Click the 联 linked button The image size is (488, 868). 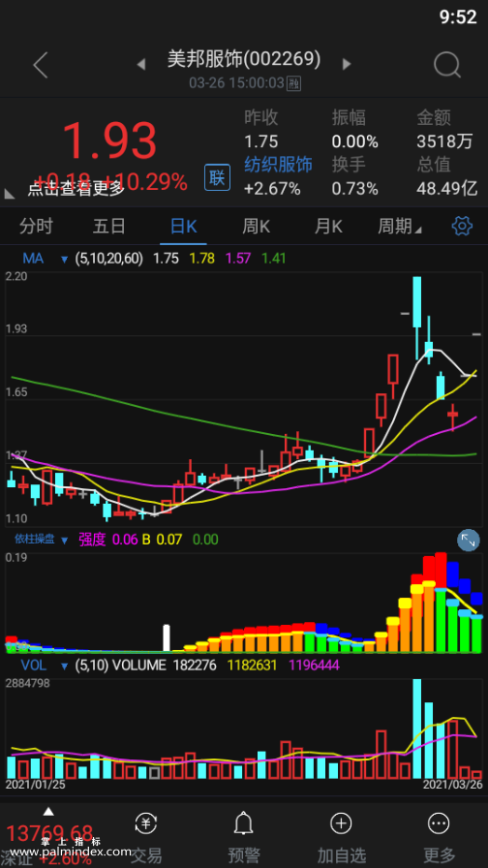tap(217, 177)
